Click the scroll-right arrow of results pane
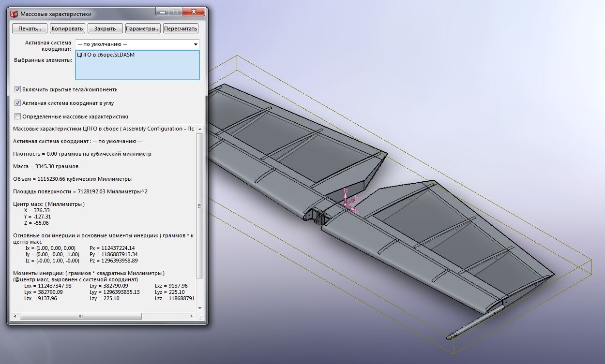605x364 pixels. click(x=191, y=316)
